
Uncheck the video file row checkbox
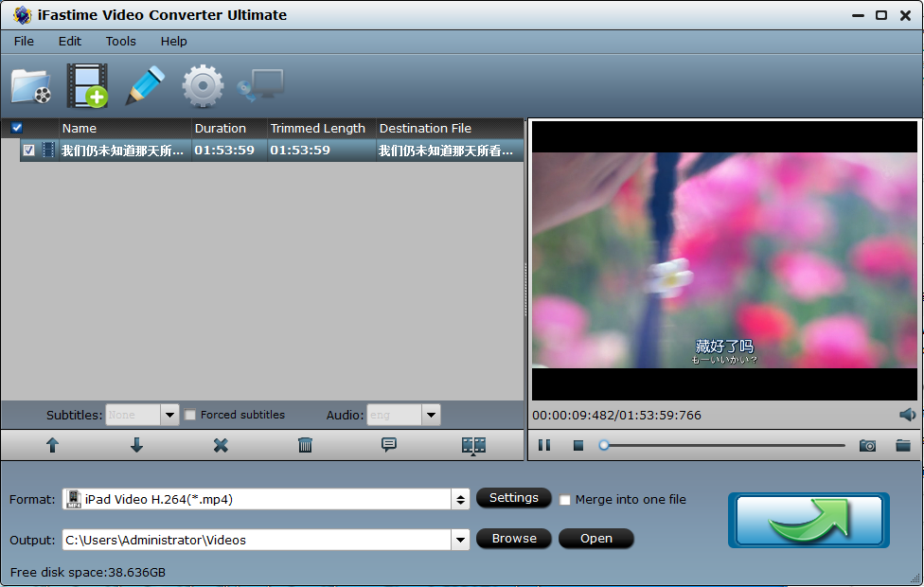[x=29, y=151]
